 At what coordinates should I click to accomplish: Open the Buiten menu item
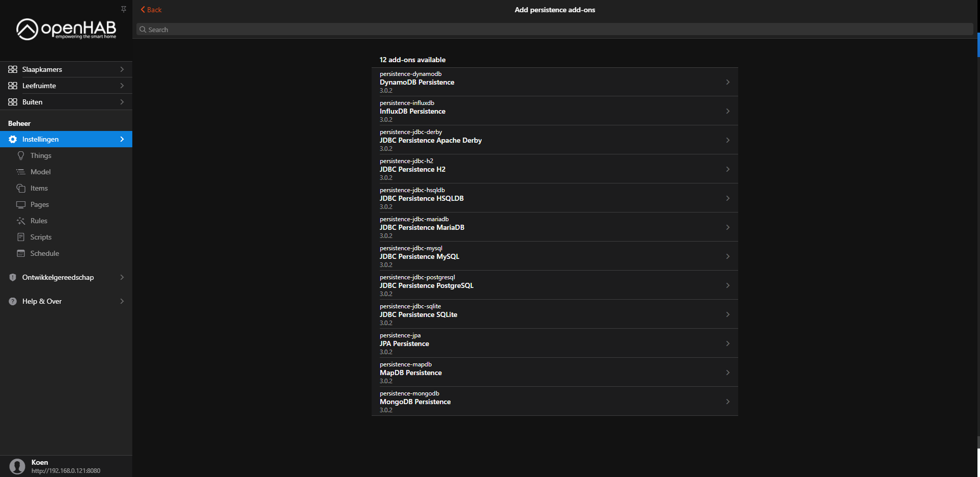(x=66, y=102)
